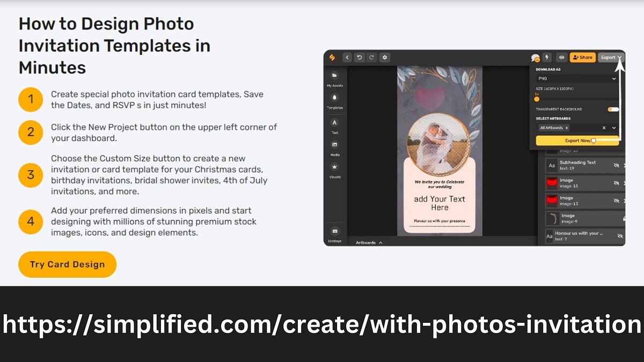Click the simplified.com URL text

(322, 324)
